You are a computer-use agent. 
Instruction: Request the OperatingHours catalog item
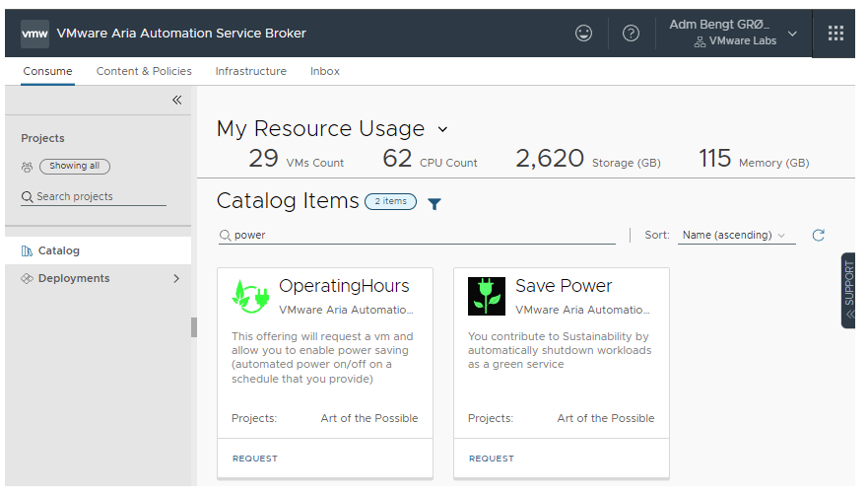point(255,459)
